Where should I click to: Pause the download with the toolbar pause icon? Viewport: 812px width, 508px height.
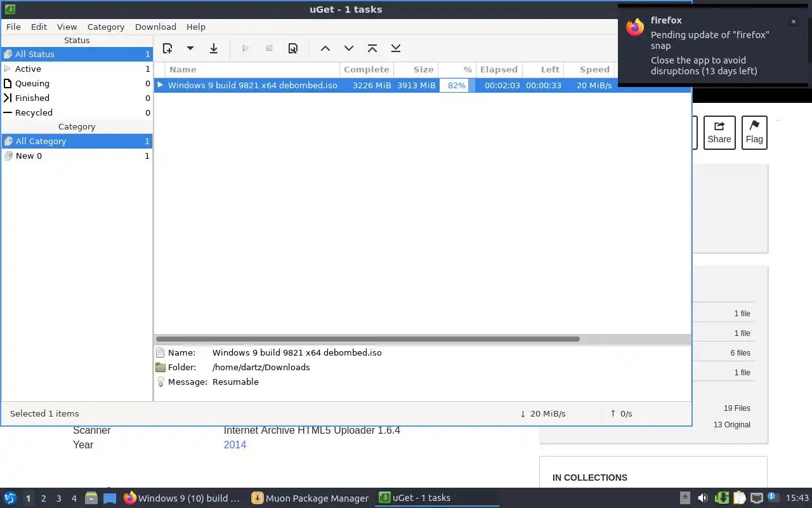coord(269,48)
